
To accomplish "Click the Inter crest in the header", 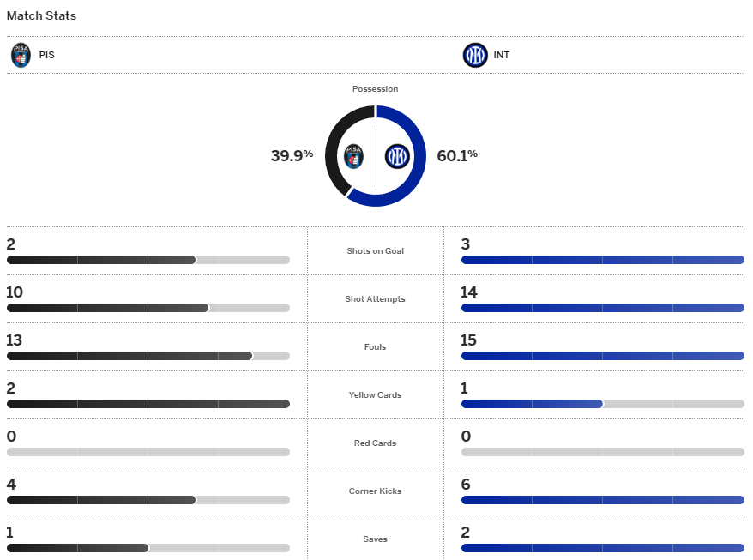I will coord(474,56).
